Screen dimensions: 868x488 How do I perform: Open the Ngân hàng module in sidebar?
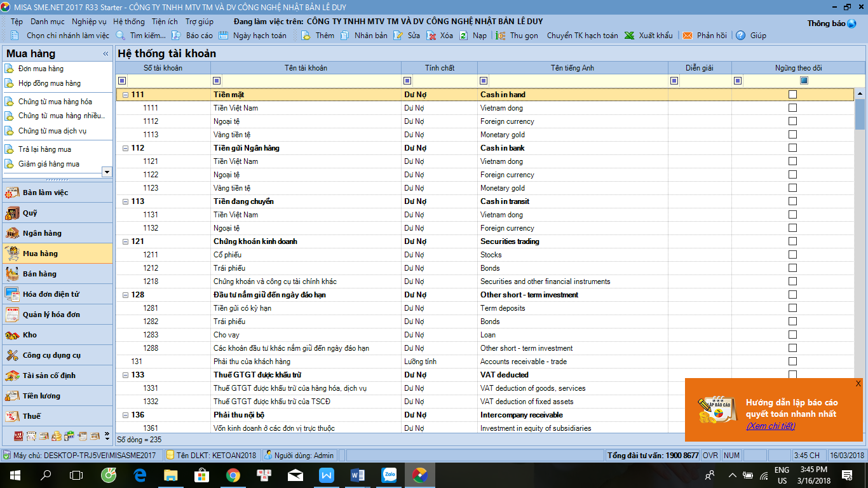pos(42,233)
